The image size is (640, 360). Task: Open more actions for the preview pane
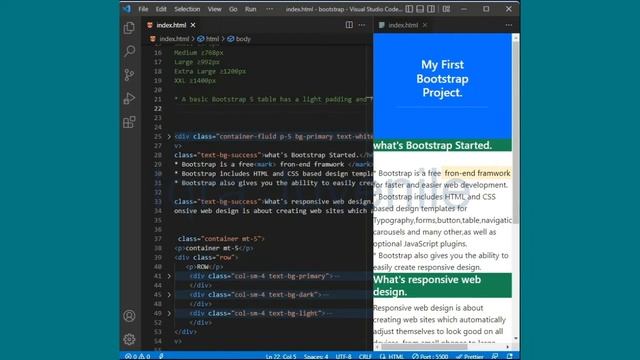pos(509,25)
